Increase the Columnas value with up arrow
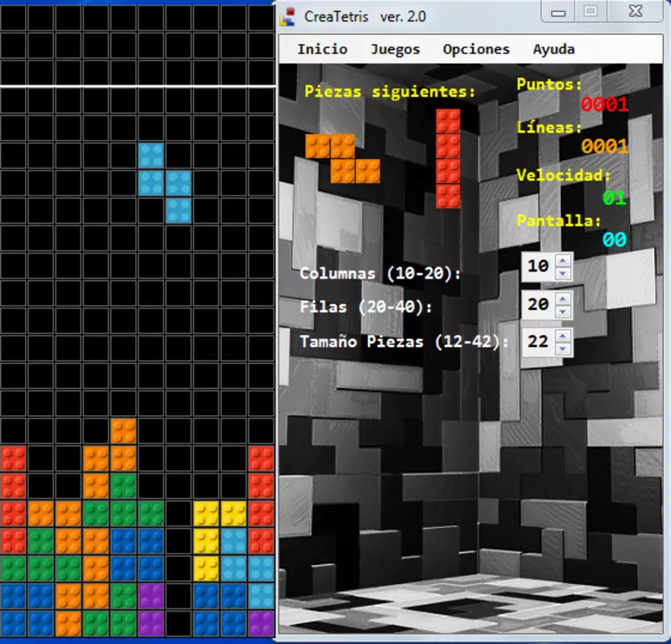 point(563,261)
